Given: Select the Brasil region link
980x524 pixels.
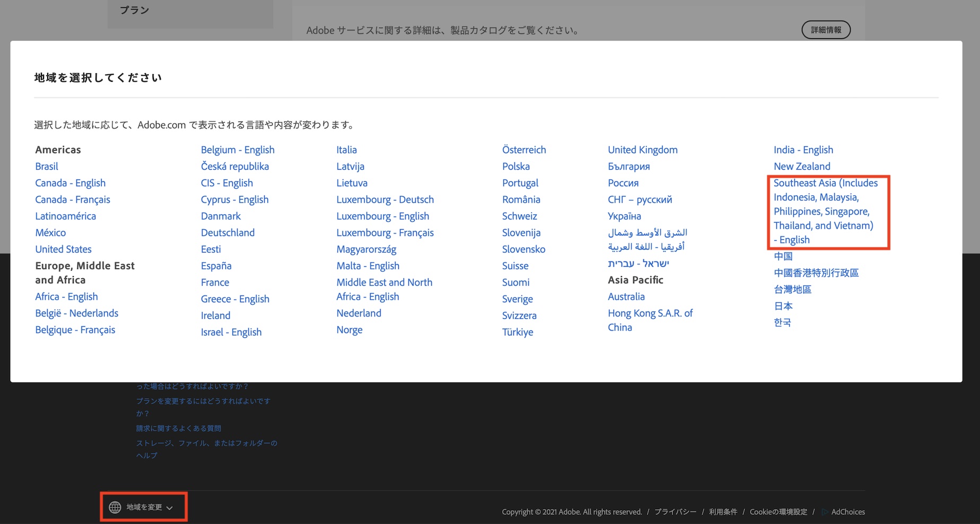Looking at the screenshot, I should point(47,167).
